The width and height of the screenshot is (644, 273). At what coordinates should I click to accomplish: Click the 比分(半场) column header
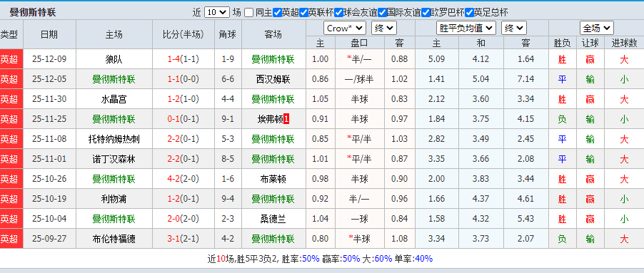183,35
